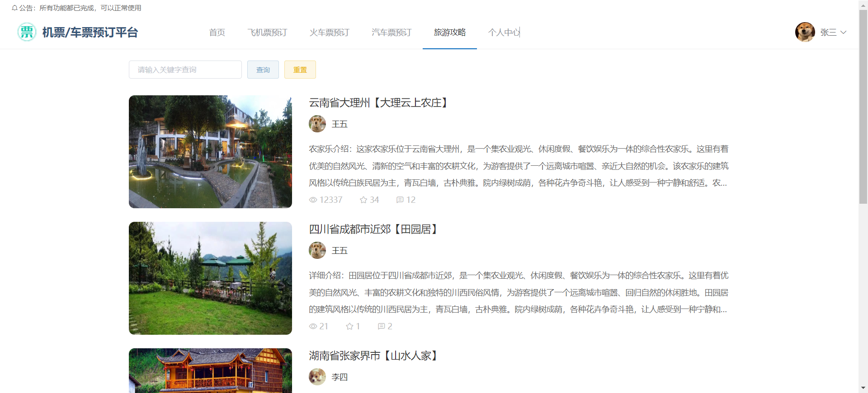Focus the keyword search input field
Image resolution: width=868 pixels, height=393 pixels.
pos(185,70)
